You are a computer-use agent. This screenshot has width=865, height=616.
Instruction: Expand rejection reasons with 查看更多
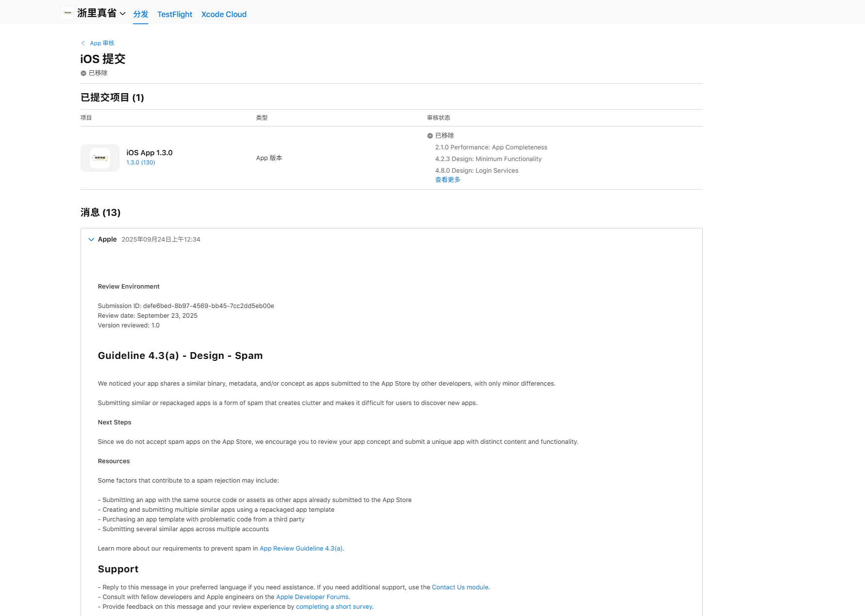pos(448,179)
